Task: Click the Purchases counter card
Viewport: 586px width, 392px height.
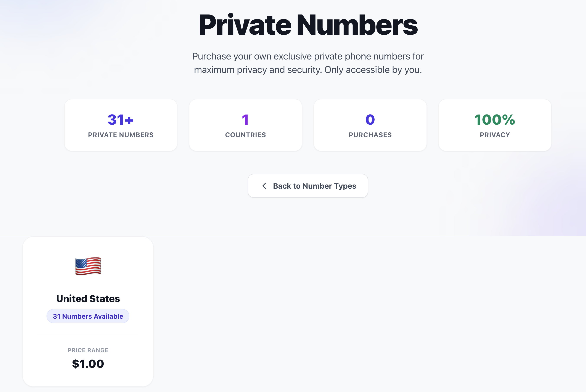Action: (x=370, y=125)
